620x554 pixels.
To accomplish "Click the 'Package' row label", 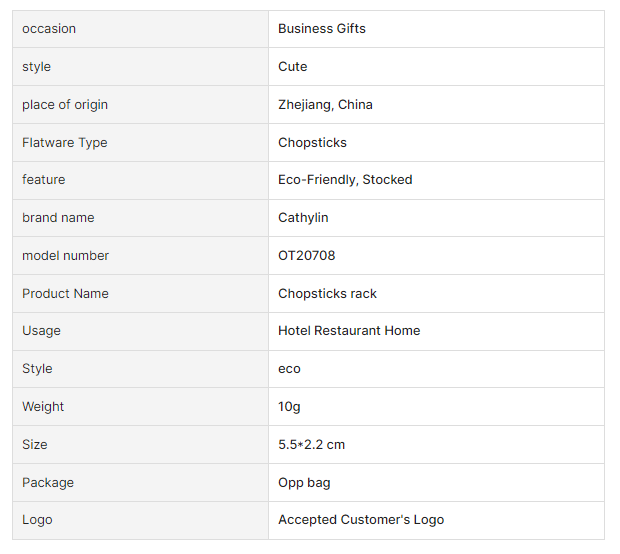I will tap(48, 483).
